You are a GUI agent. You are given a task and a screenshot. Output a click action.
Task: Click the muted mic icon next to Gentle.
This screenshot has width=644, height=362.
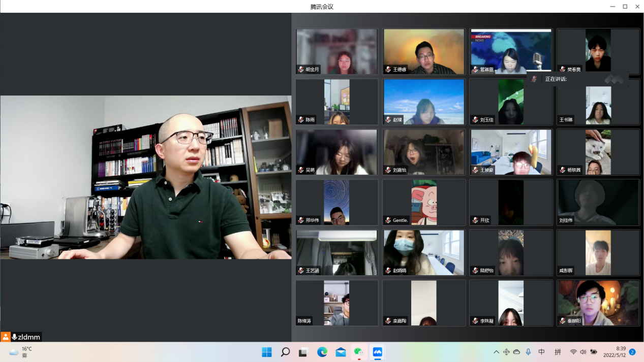(388, 220)
